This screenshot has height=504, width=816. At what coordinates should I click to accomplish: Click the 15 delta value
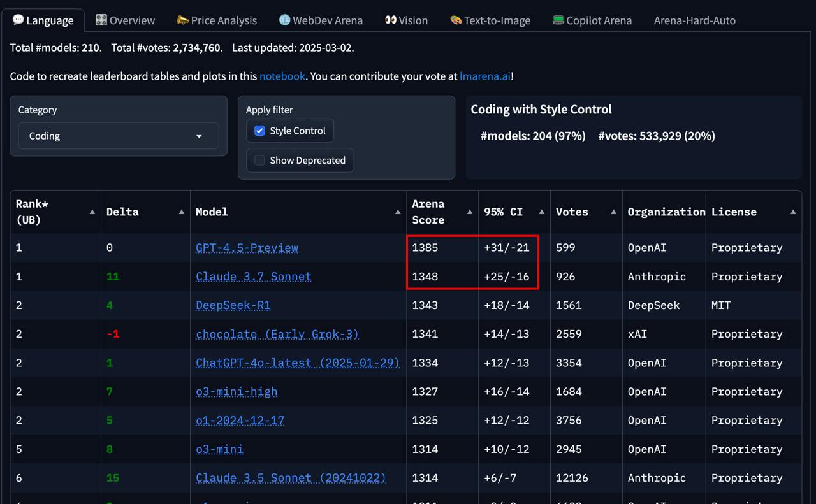(x=113, y=478)
